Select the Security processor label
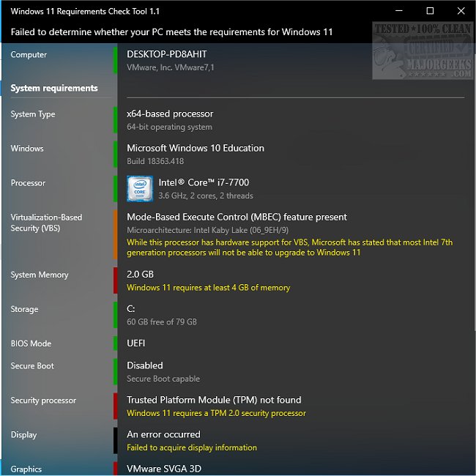Screen dimensions: 476x476 point(43,401)
